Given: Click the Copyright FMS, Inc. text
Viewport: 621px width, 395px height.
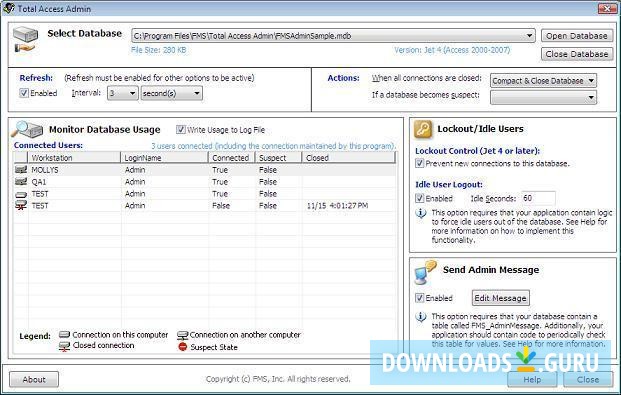Looking at the screenshot, I should pos(278,379).
